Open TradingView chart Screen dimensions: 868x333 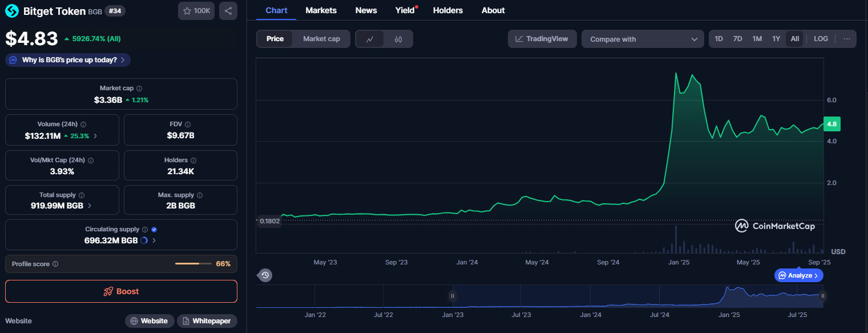coord(542,39)
